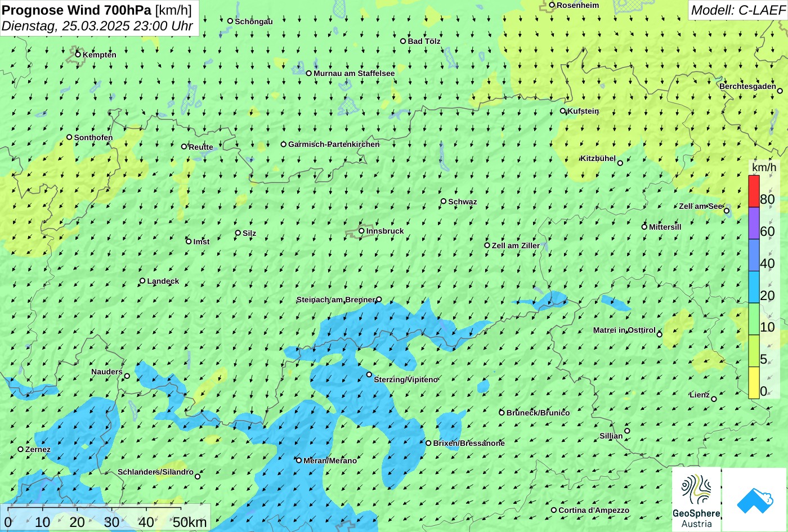Click the Cortina d'Ampezzo marker circle
This screenshot has width=788, height=532.
554,510
